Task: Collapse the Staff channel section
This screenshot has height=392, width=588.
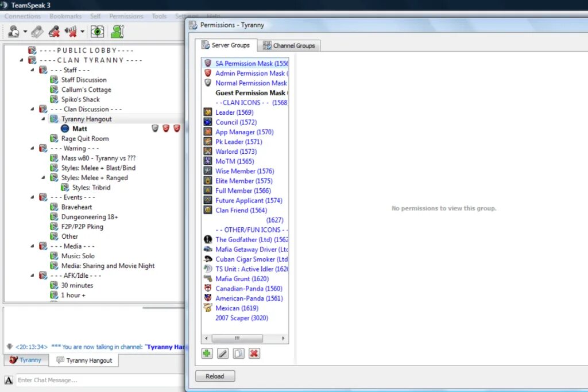Action: [32, 69]
